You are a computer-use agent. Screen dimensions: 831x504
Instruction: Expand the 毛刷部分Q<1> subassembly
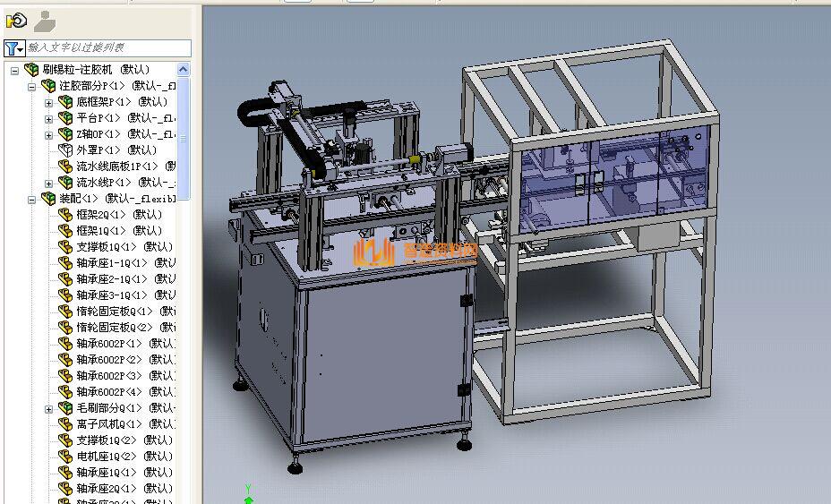click(48, 408)
